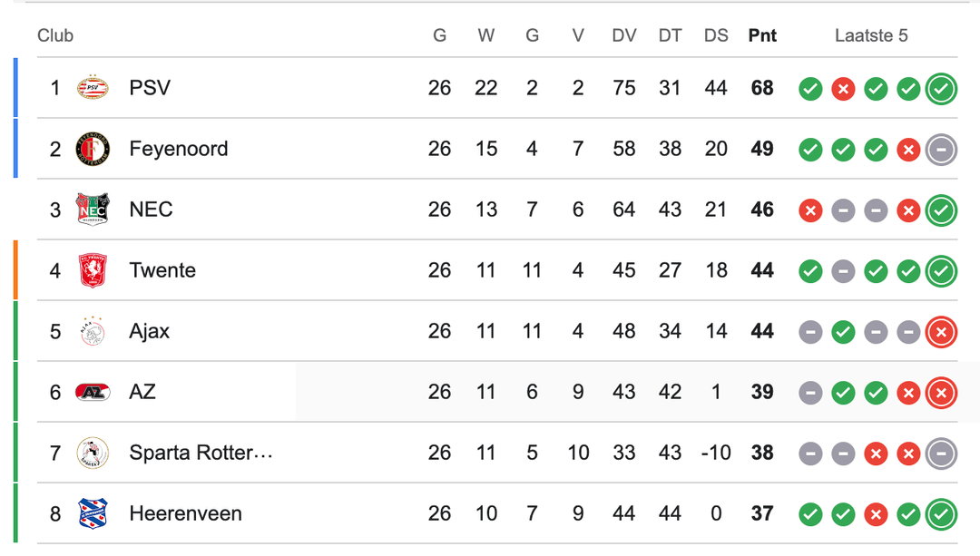Select the Twente team name

click(162, 270)
